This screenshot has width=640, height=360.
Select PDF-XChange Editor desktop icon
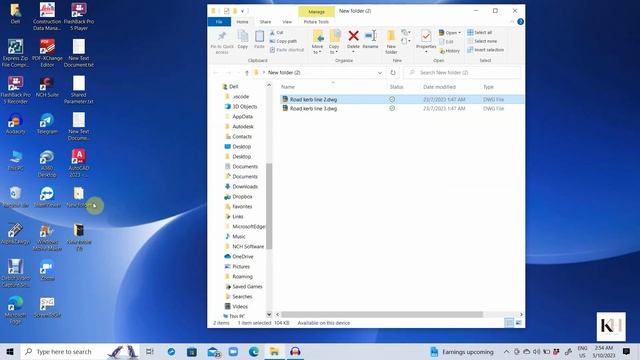[x=47, y=53]
